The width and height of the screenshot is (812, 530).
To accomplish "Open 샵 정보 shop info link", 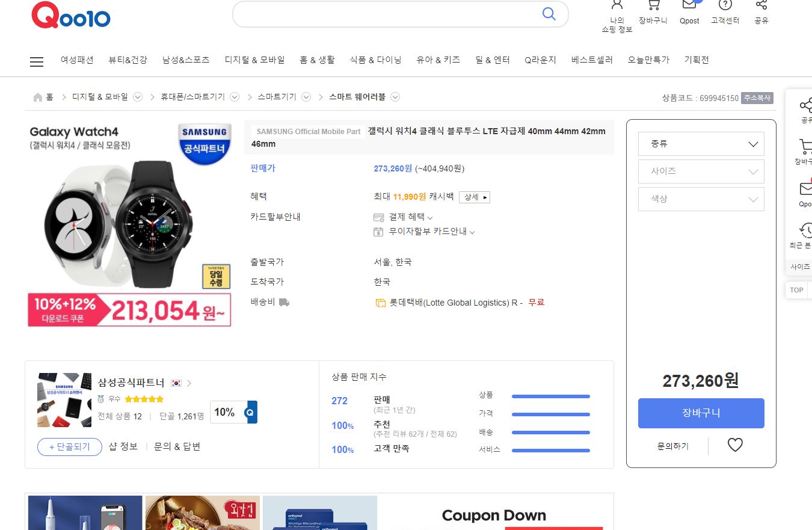I will 123,446.
